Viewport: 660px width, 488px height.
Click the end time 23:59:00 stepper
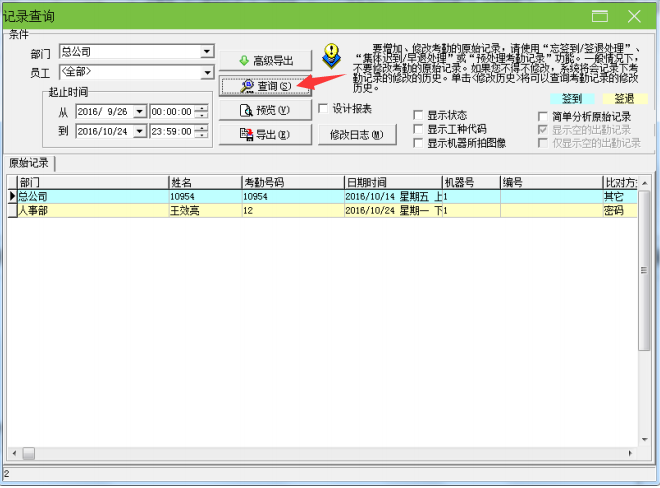[202, 131]
